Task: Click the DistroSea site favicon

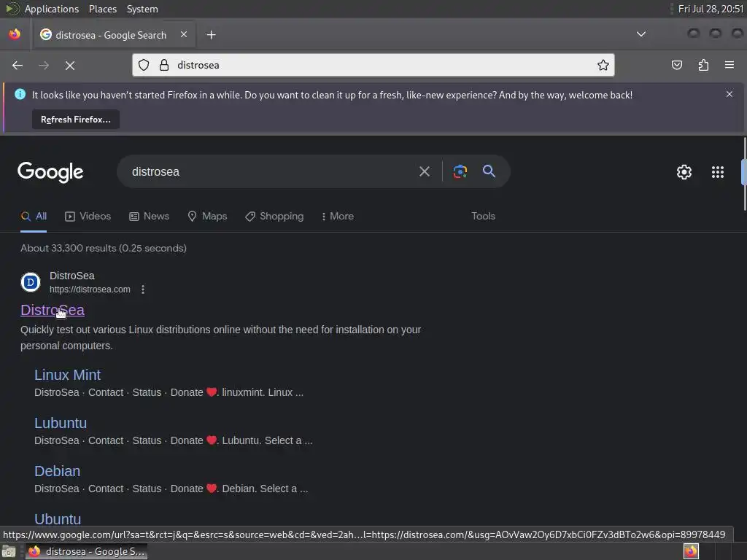Action: pos(31,282)
